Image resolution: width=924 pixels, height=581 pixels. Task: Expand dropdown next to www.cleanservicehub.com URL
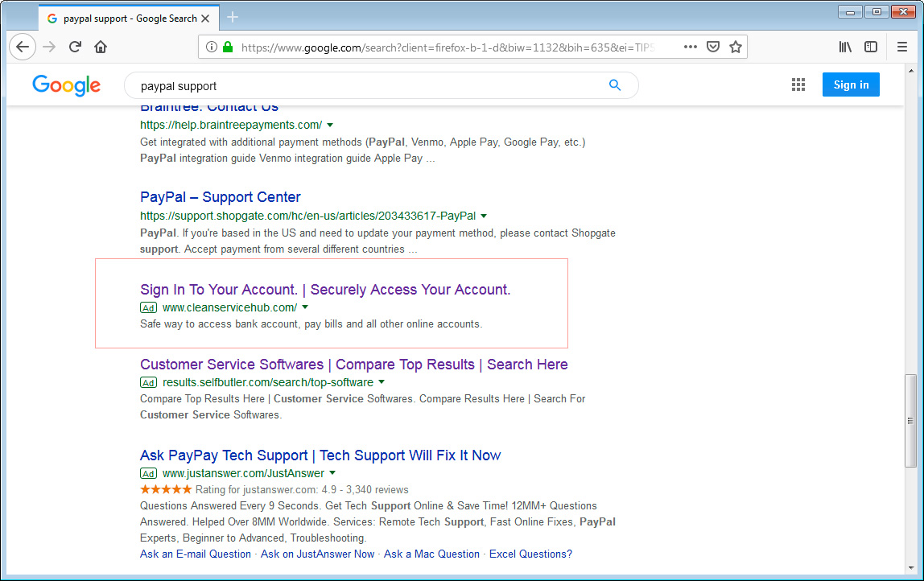tap(305, 307)
